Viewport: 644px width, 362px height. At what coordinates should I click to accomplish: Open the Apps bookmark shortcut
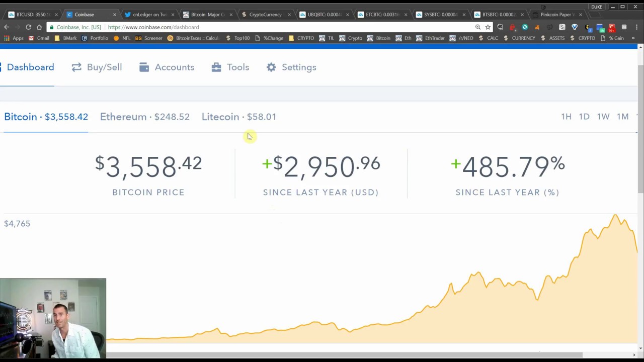14,38
